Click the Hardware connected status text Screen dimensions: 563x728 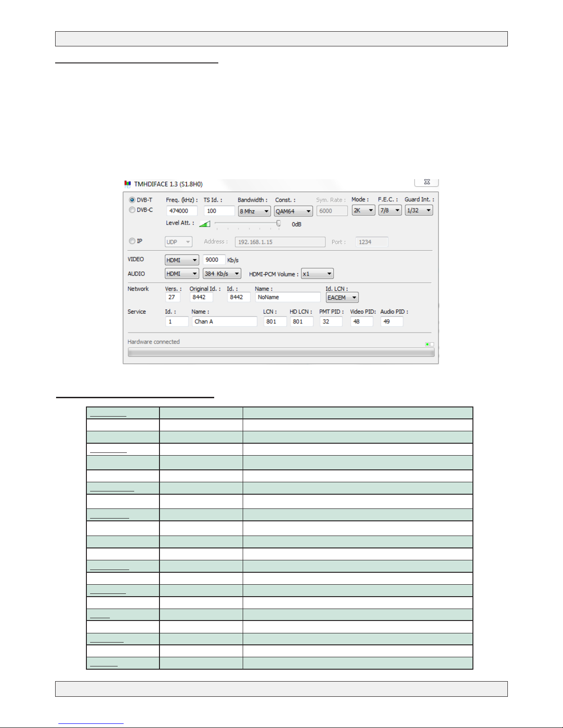154,342
